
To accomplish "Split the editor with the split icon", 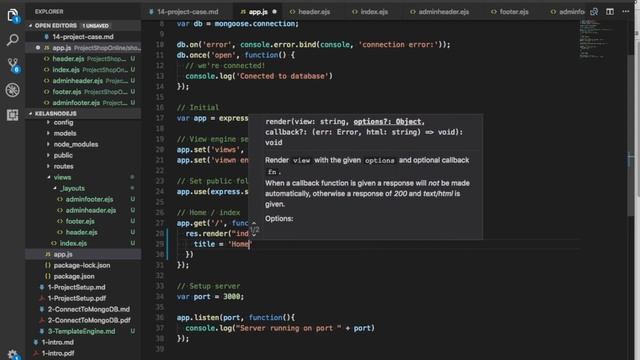I will [610, 12].
